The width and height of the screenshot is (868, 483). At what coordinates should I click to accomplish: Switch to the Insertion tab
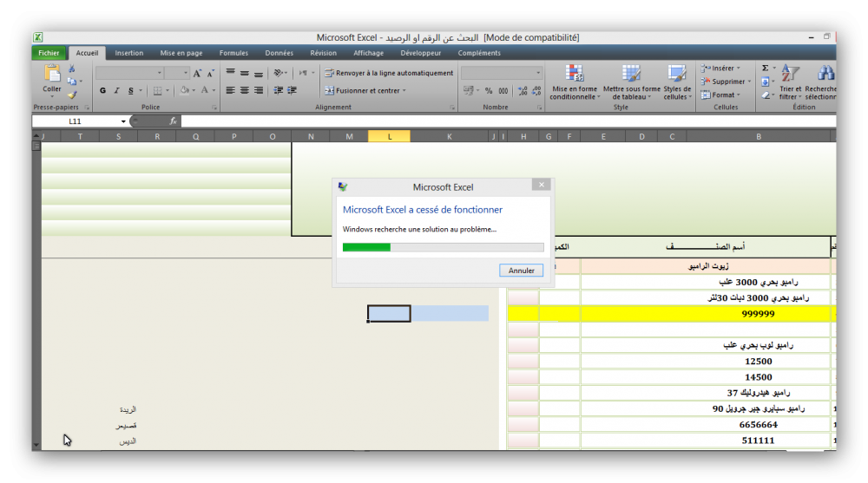[129, 53]
